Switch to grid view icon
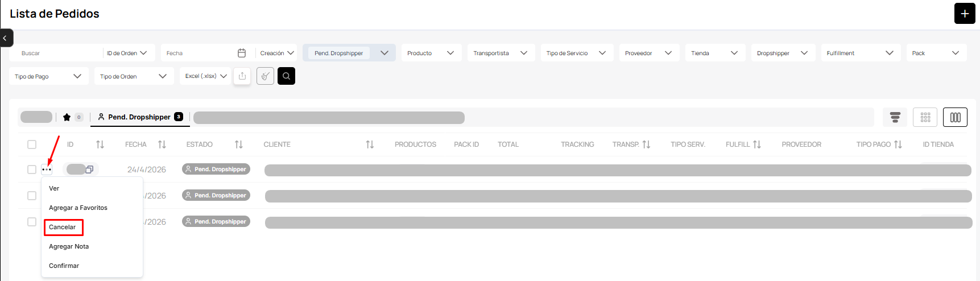 pos(925,117)
